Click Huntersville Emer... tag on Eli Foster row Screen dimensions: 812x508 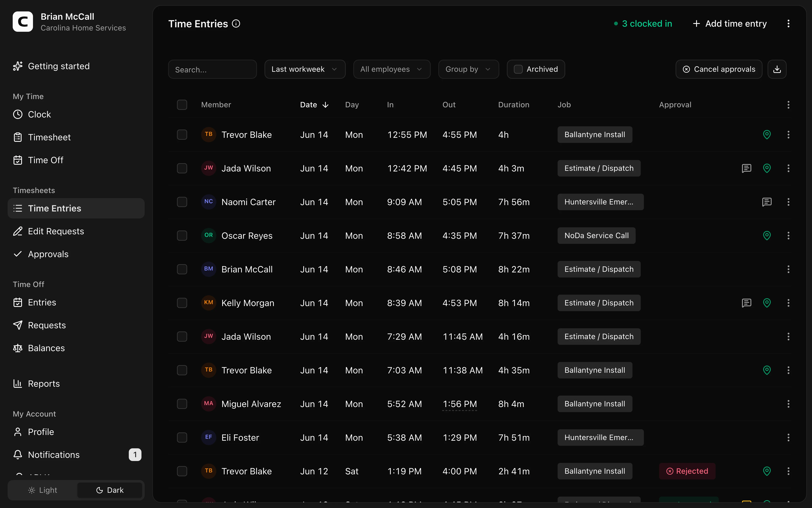(600, 438)
